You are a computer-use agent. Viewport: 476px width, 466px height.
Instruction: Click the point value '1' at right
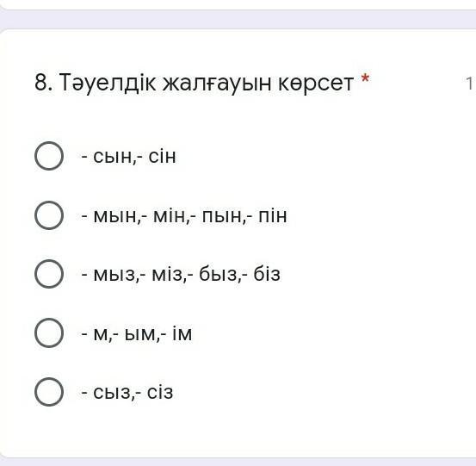click(470, 83)
